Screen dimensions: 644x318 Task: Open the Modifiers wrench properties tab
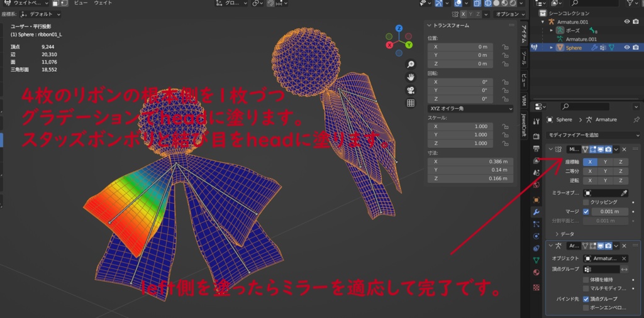[x=536, y=212]
